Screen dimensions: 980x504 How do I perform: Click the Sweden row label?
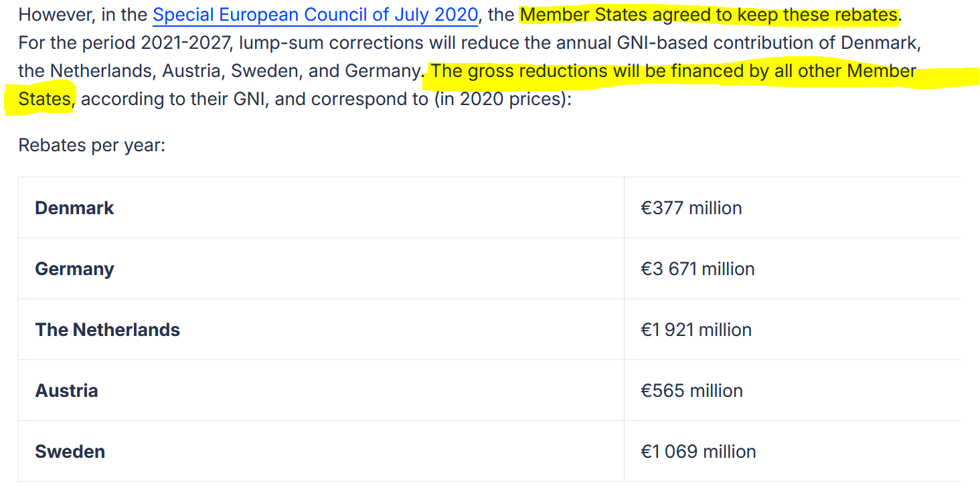pos(70,452)
